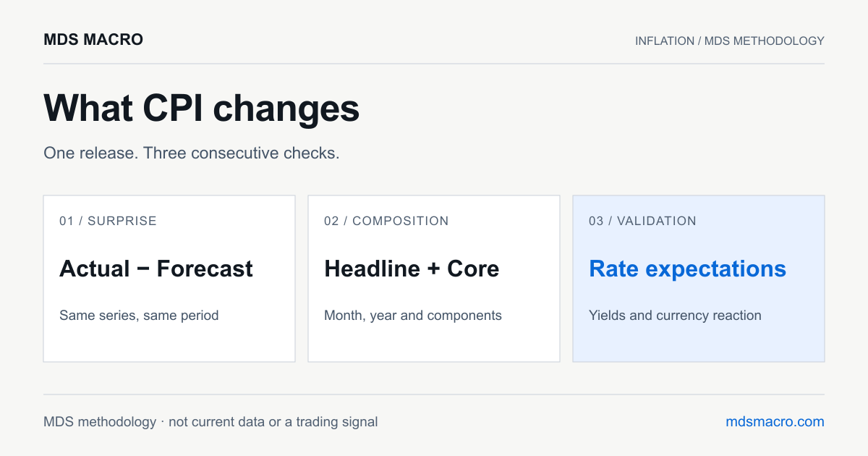Click the 'One release. Three consecutive checks.' subtitle
This screenshot has height=456, width=868.
point(192,153)
